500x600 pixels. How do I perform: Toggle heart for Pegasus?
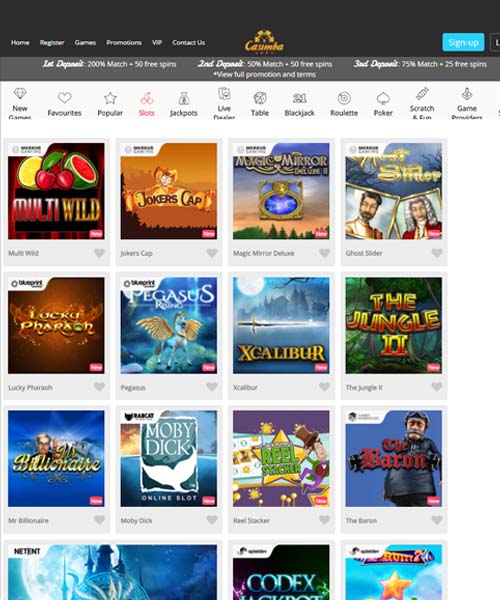(212, 387)
